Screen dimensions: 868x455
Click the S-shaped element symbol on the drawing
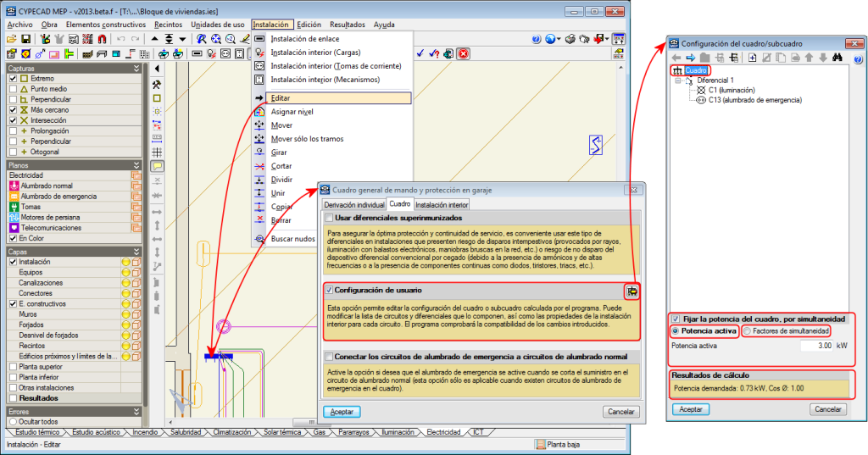tap(596, 145)
